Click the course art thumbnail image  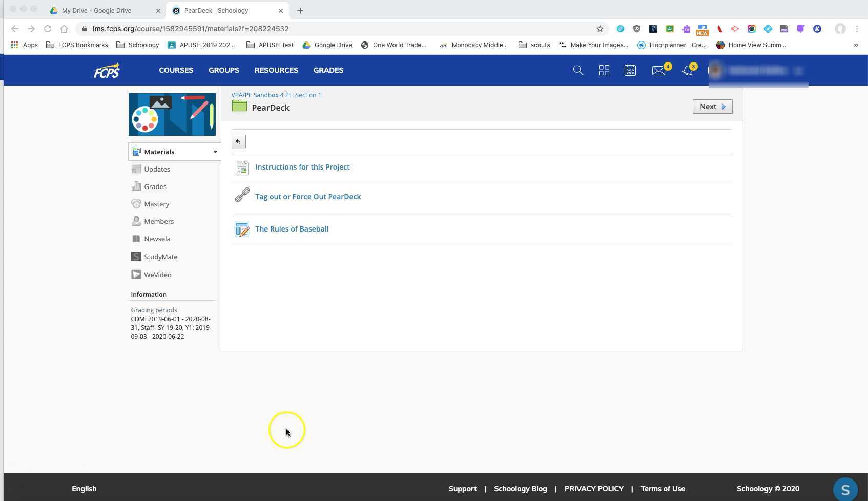click(172, 114)
